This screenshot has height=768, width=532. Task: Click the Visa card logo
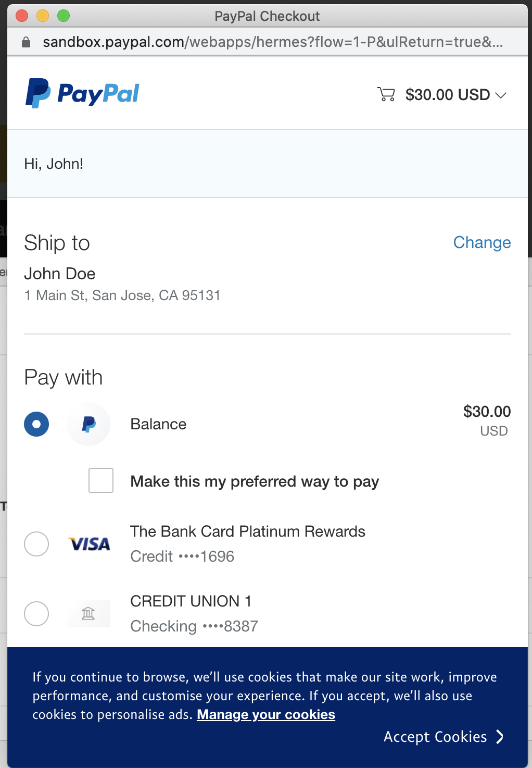90,544
